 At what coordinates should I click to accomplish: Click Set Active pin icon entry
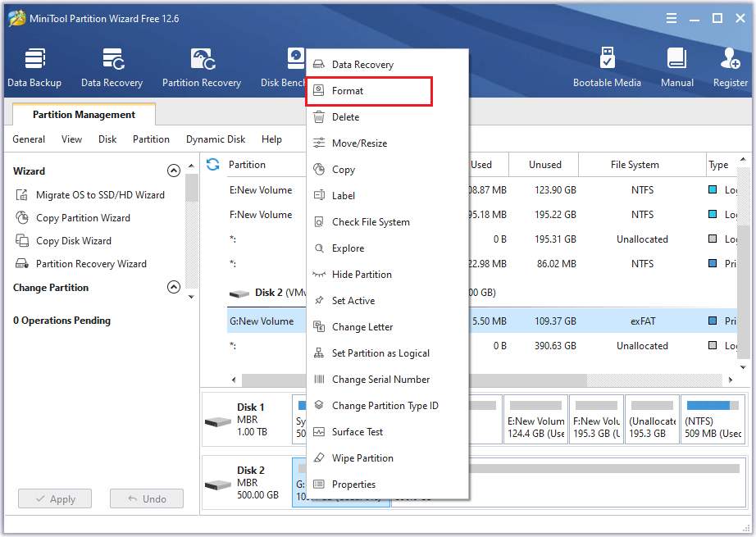[387, 301]
